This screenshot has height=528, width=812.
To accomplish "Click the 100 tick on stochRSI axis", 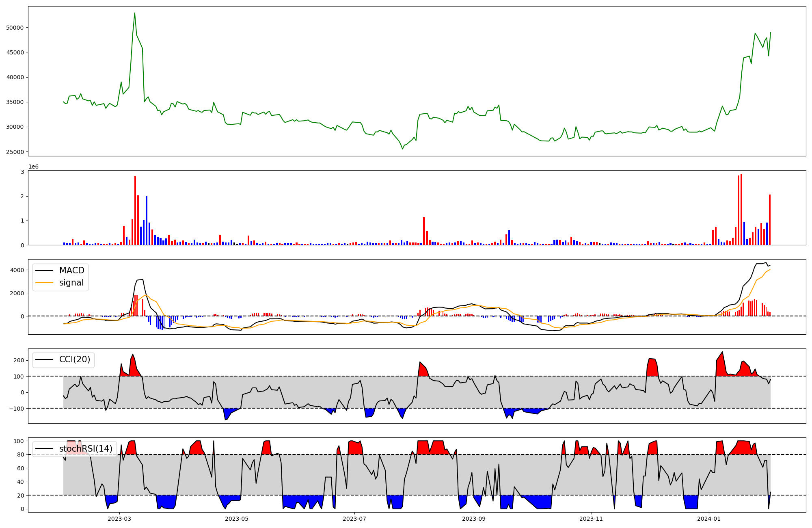I will click(x=19, y=441).
